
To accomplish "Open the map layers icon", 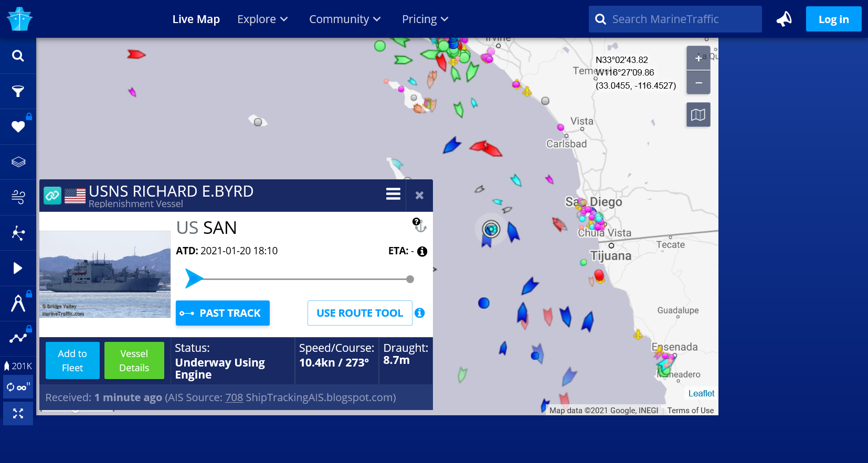I will (x=18, y=162).
